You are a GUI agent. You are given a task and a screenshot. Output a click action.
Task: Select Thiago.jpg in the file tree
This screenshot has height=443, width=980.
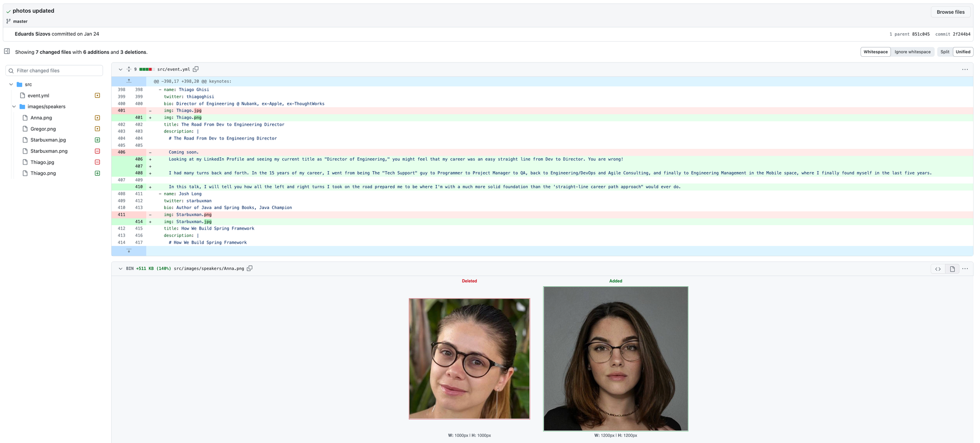pos(42,162)
